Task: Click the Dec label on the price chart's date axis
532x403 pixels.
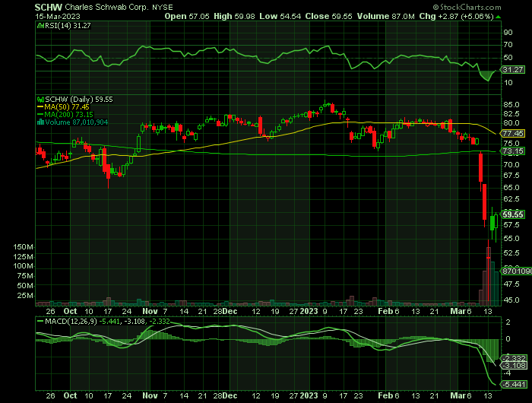Action: pyautogui.click(x=230, y=311)
